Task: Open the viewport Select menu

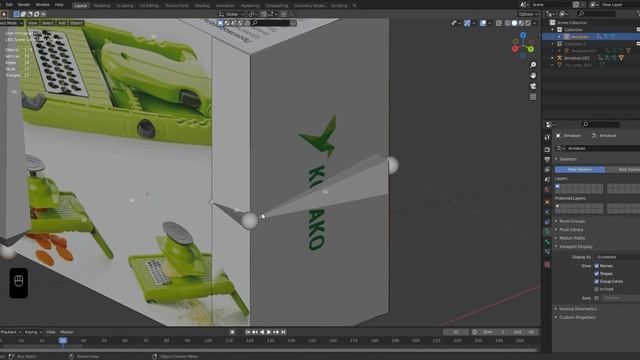Action: [47, 23]
